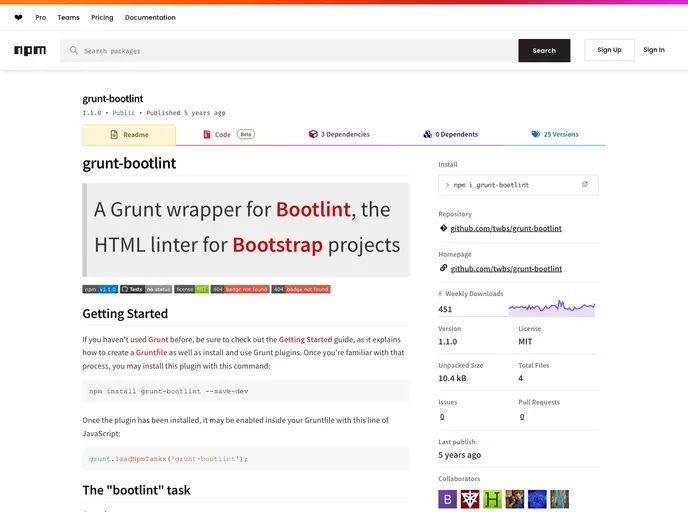The image size is (688, 512).
Task: Open the fourth collaborator avatar photo
Action: [515, 499]
